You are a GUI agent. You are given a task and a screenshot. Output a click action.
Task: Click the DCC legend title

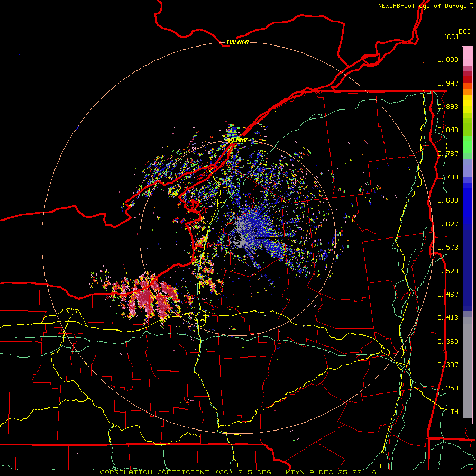465,32
